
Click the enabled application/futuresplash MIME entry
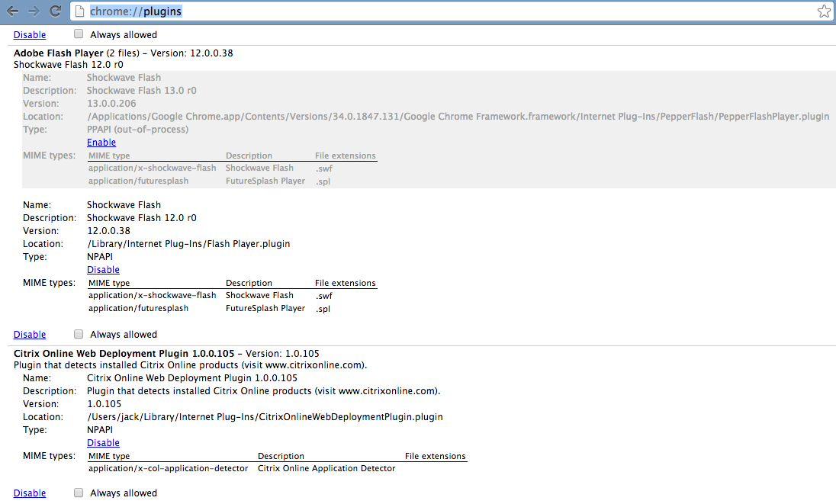pyautogui.click(x=138, y=308)
